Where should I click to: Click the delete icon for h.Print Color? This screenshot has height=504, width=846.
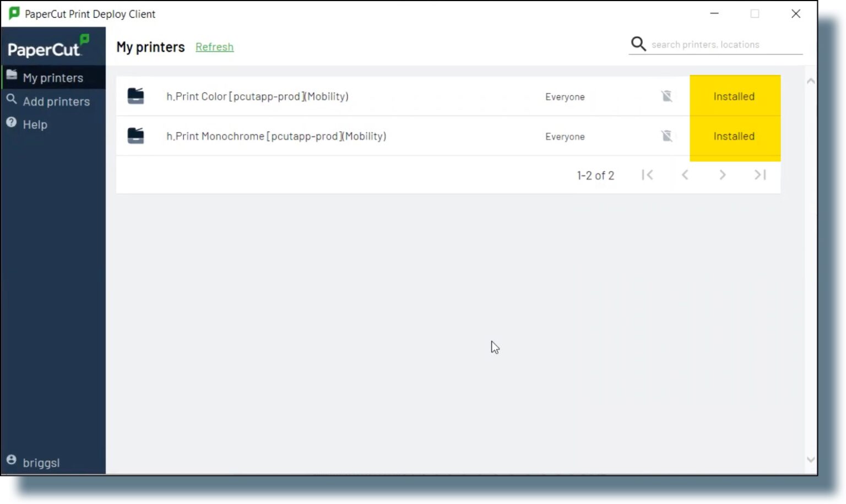(666, 96)
